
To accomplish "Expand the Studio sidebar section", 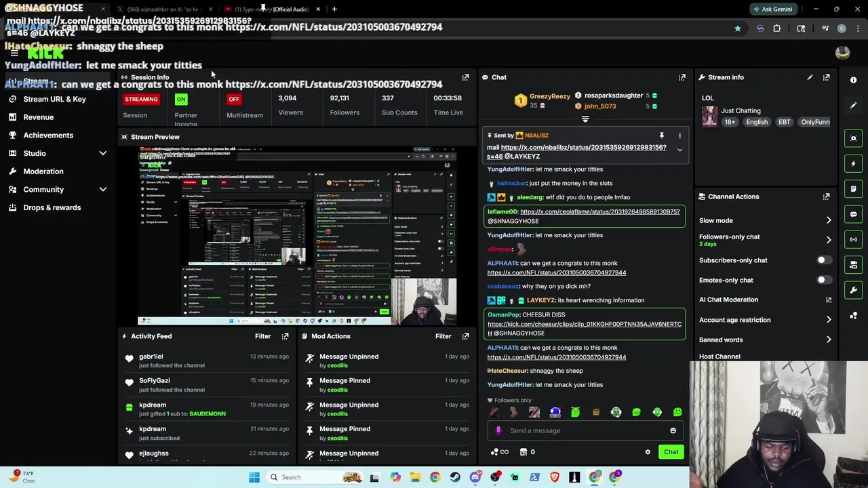I will pyautogui.click(x=102, y=153).
